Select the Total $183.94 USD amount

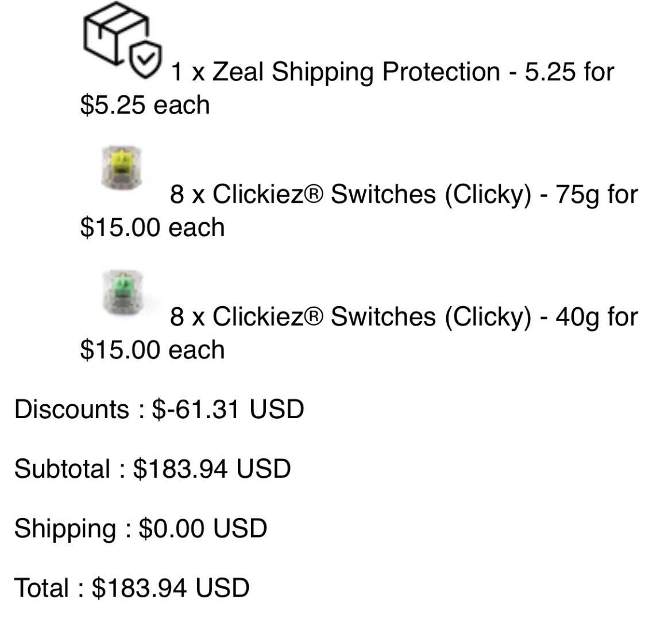point(171,588)
